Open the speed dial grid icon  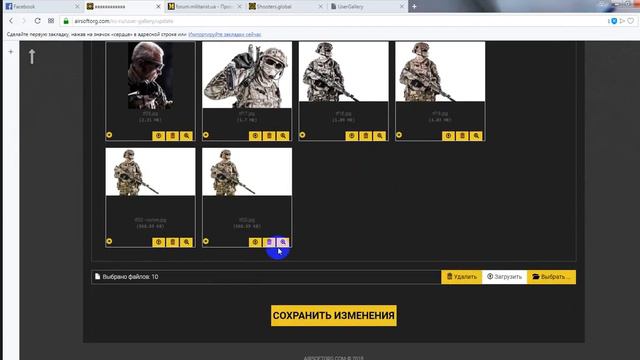pyautogui.click(x=51, y=21)
